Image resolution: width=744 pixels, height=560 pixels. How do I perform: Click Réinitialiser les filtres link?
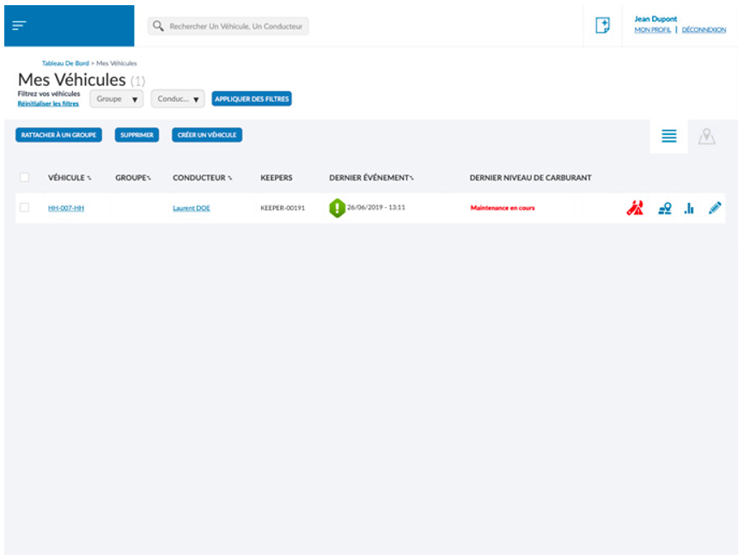[48, 104]
